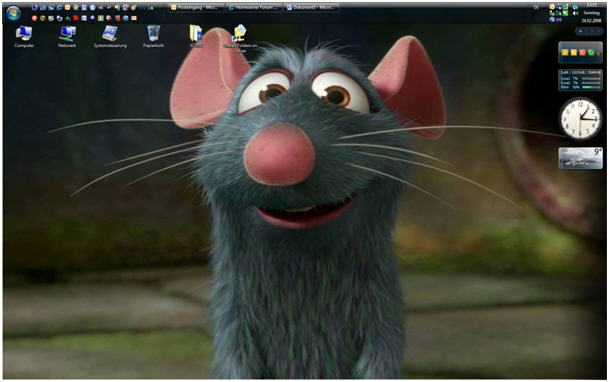The height and width of the screenshot is (382, 609).
Task: Launch Internet Explorer from the quick launch
Action: coord(59,7)
